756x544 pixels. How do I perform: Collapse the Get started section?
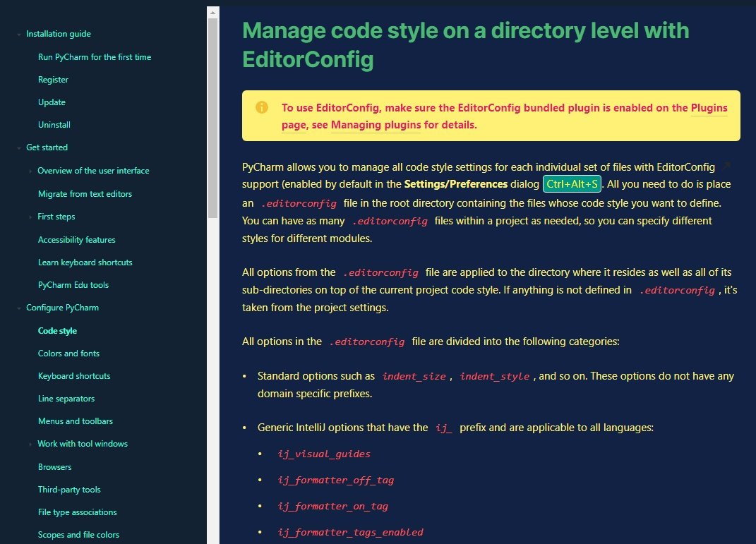[18, 147]
